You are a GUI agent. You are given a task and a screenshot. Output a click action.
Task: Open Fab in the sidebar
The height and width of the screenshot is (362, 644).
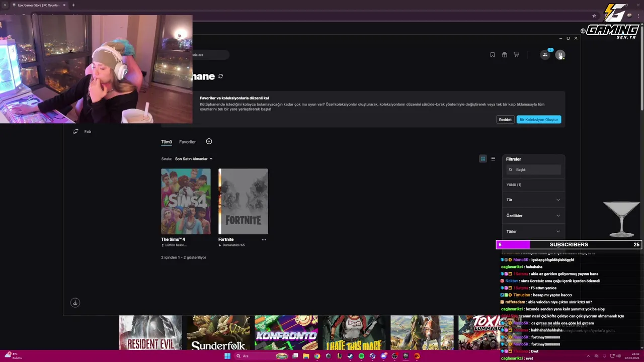click(x=87, y=131)
